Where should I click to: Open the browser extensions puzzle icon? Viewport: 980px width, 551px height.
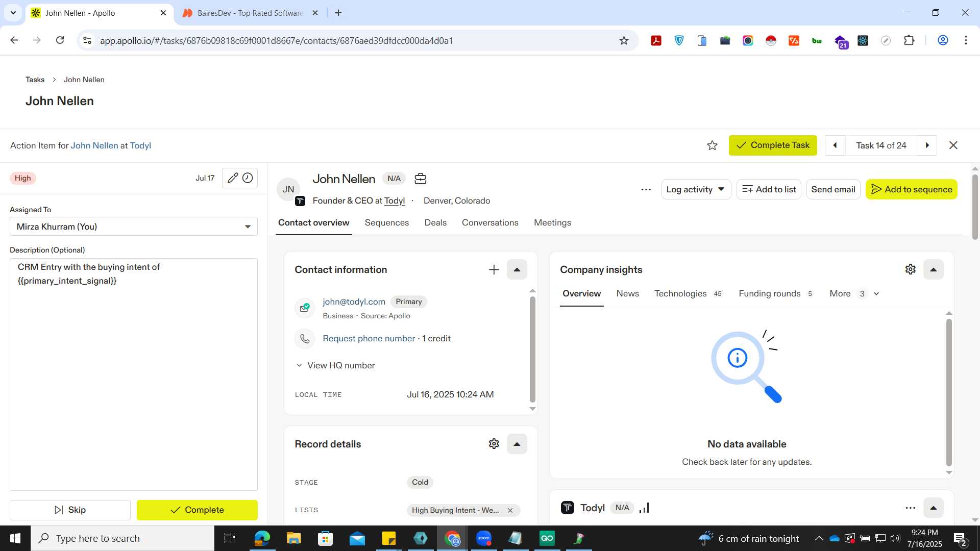coord(909,40)
